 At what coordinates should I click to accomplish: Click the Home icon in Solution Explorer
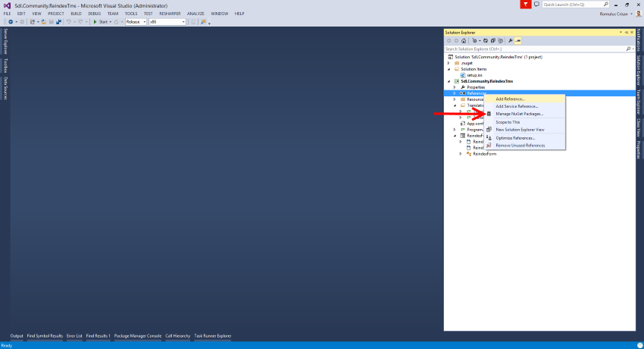point(463,41)
